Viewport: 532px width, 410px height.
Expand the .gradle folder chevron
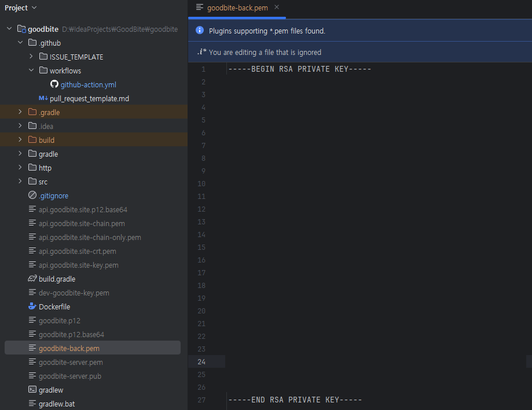click(20, 112)
